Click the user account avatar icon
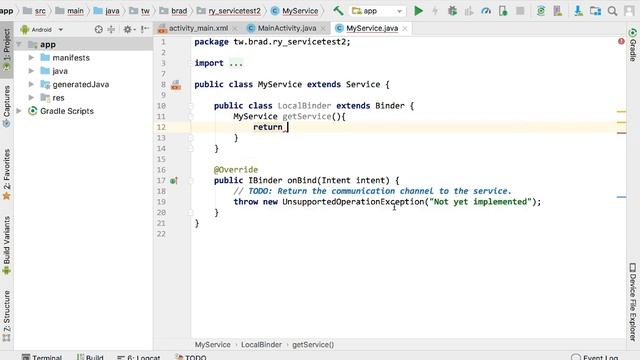The image size is (640, 360). click(x=629, y=11)
